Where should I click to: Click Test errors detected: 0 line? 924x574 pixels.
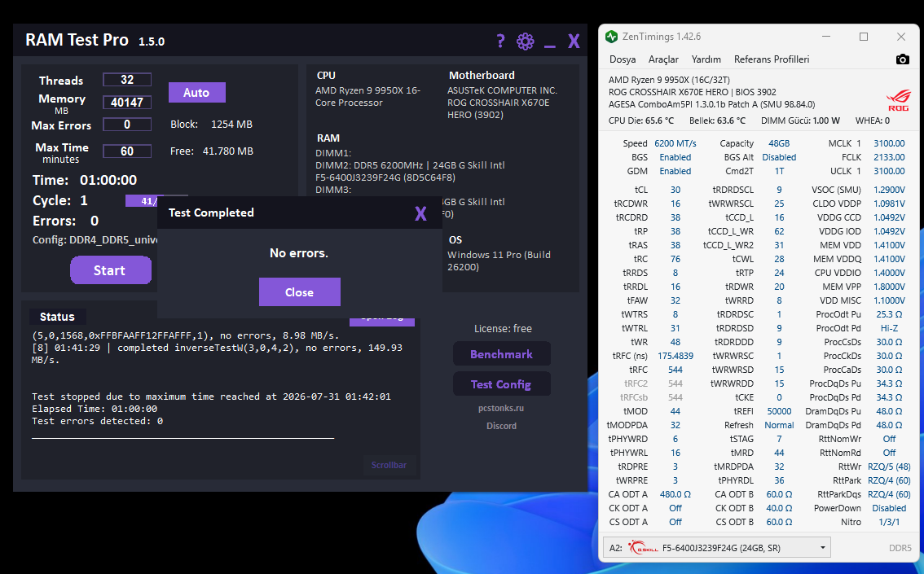[x=97, y=421]
